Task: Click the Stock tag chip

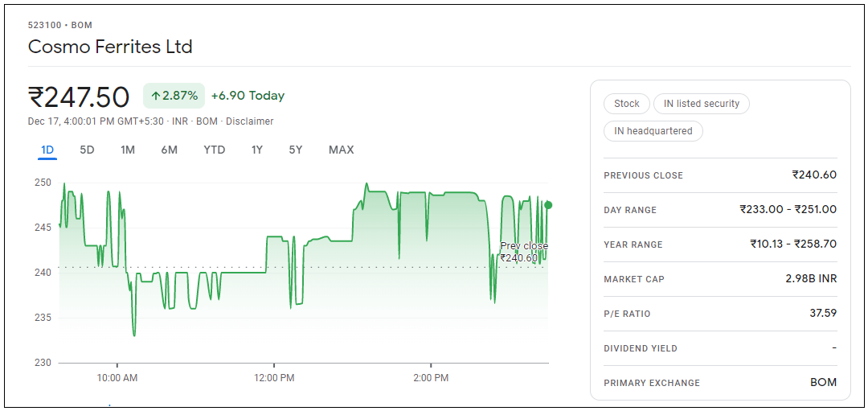Action: (627, 104)
